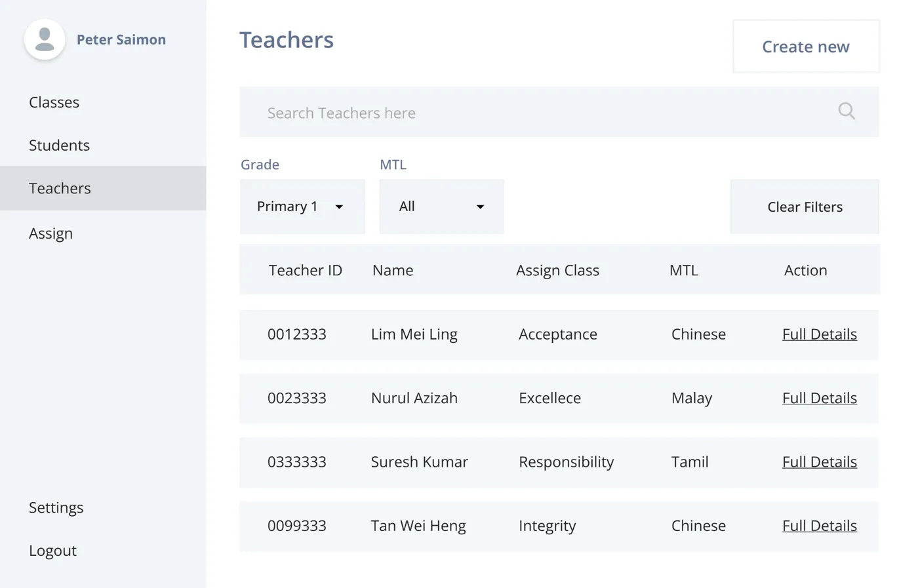Click the Teacher ID column header
Image resolution: width=918 pixels, height=588 pixels.
pyautogui.click(x=305, y=270)
